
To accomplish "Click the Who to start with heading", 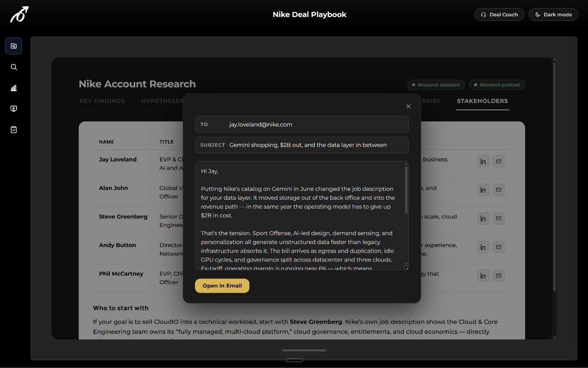I will click(121, 308).
